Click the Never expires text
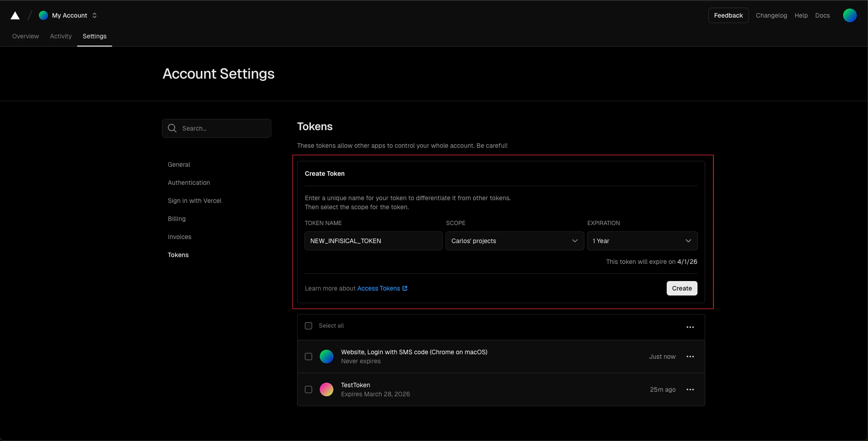868x441 pixels. pyautogui.click(x=360, y=361)
